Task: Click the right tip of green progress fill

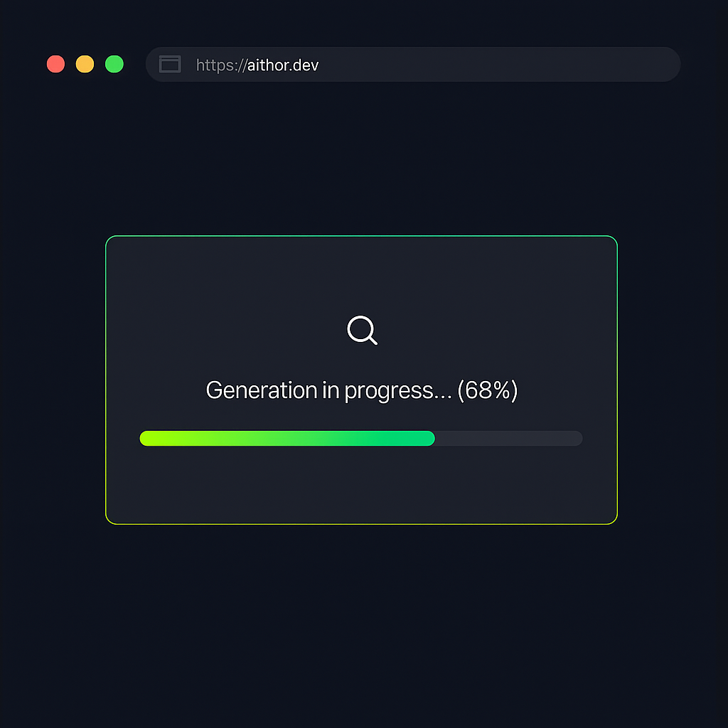Action: coord(431,438)
